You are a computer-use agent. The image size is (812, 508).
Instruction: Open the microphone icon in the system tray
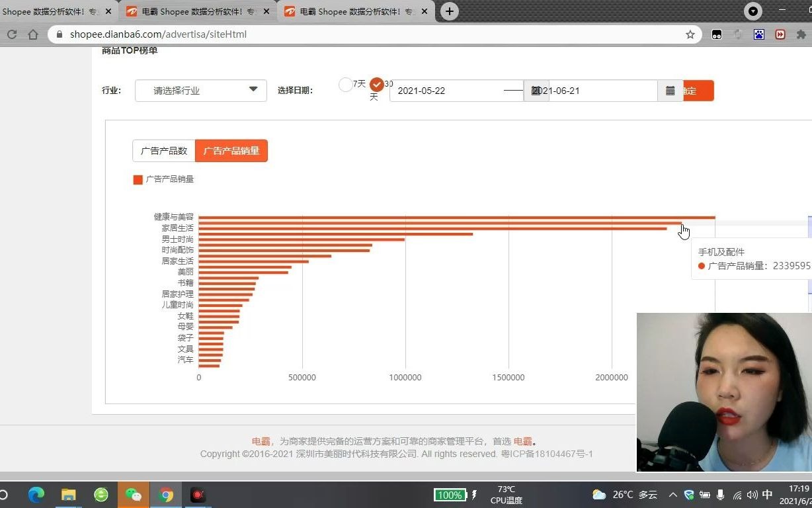point(721,495)
